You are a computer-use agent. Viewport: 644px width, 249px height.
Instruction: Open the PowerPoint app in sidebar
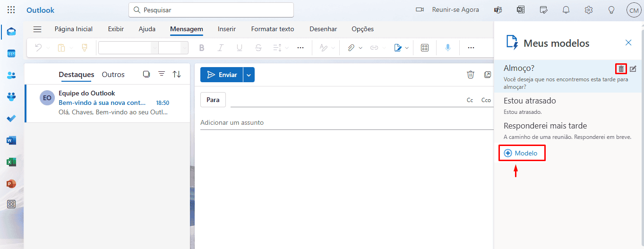(x=11, y=184)
